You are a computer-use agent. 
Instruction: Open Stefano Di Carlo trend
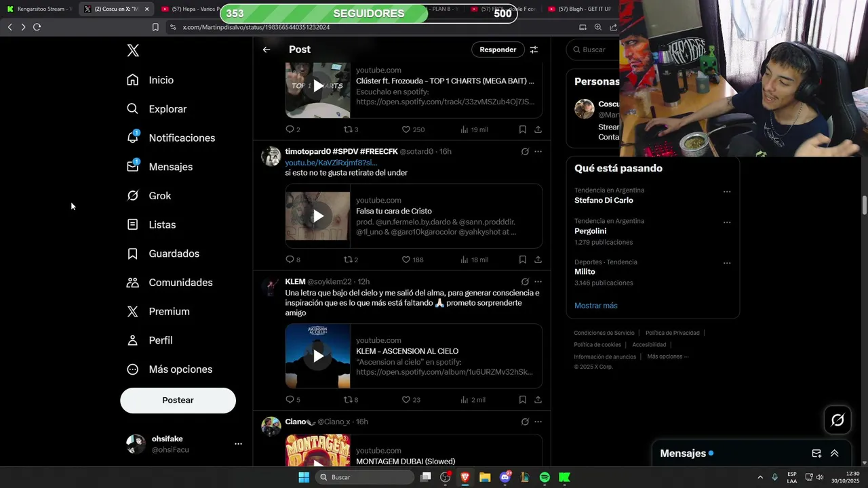(604, 201)
